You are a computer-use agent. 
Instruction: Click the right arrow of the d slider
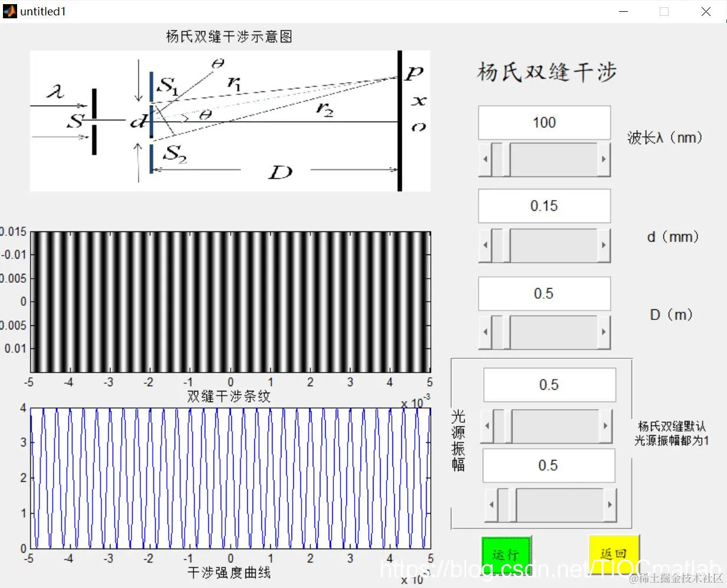(x=603, y=245)
